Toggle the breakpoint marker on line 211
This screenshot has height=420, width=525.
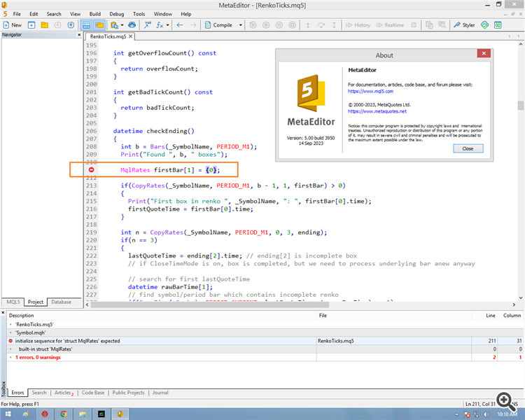pyautogui.click(x=91, y=170)
